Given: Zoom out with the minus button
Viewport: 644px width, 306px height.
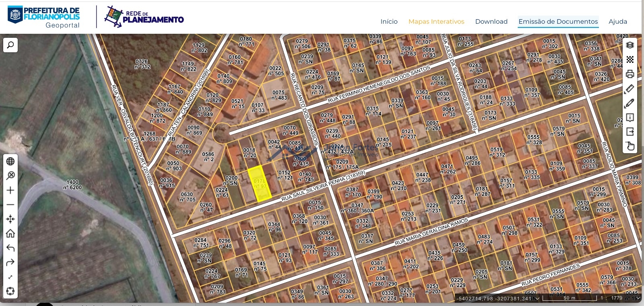Looking at the screenshot, I should [10, 205].
